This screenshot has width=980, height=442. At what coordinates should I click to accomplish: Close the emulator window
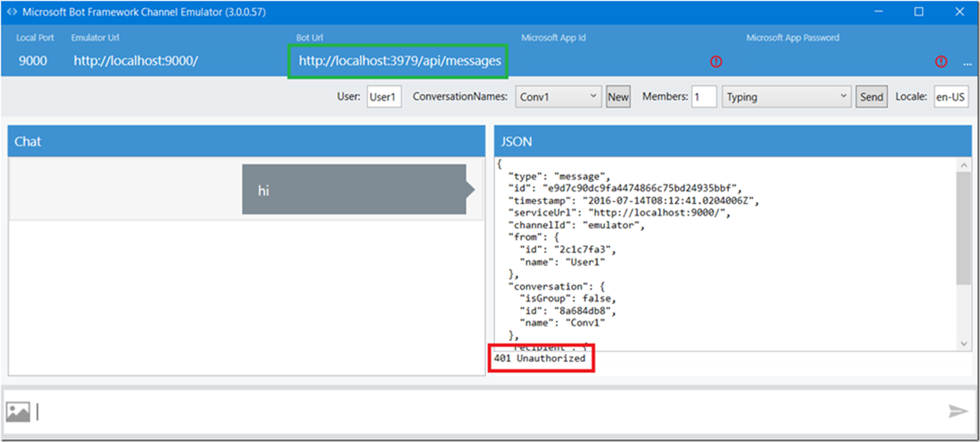(959, 11)
